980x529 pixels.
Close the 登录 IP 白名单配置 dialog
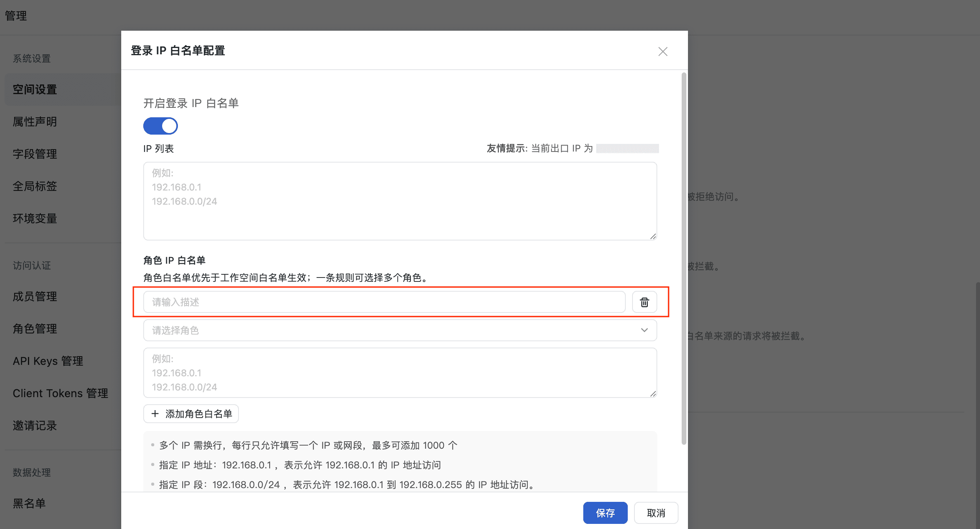click(x=663, y=52)
